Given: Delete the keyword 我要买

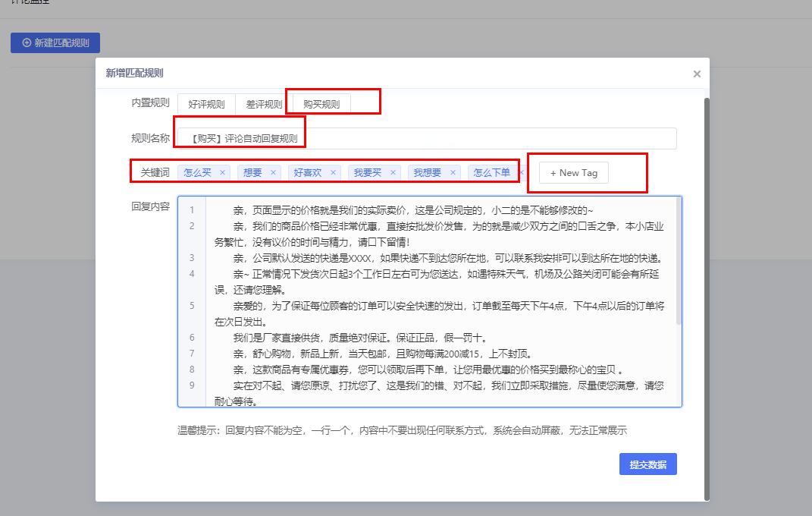Looking at the screenshot, I should click(391, 172).
